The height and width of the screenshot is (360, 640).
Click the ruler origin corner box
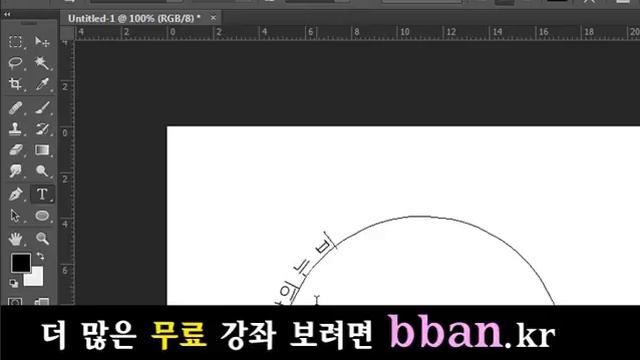pyautogui.click(x=67, y=33)
